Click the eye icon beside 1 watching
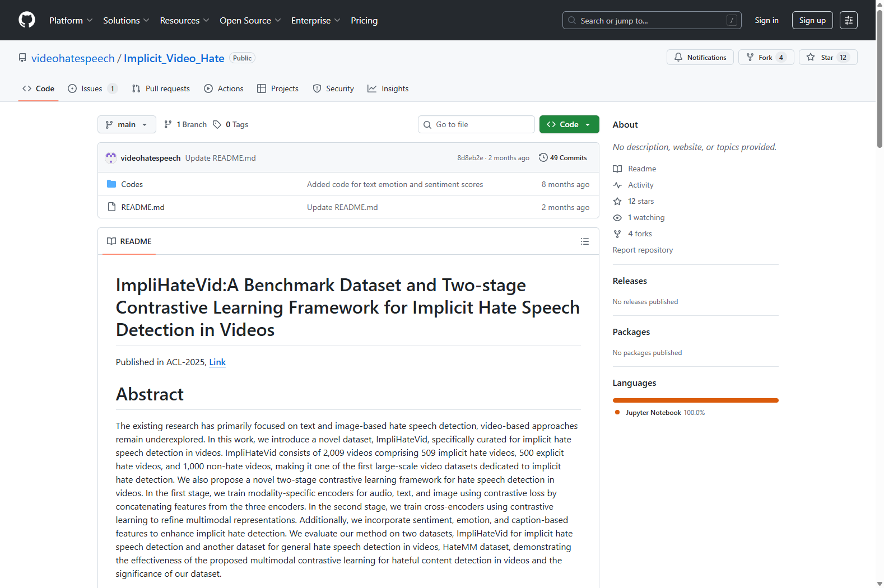Viewport: 884px width, 588px height. [617, 217]
